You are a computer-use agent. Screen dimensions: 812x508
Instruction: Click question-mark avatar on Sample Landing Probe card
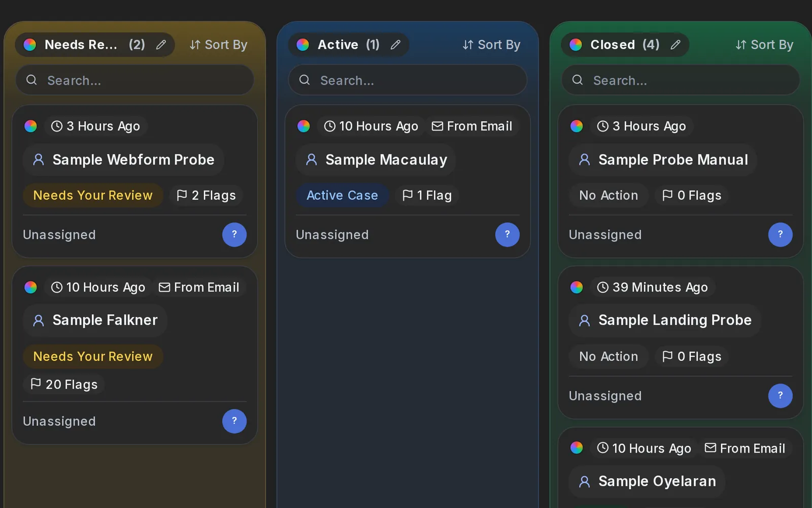coord(781,396)
